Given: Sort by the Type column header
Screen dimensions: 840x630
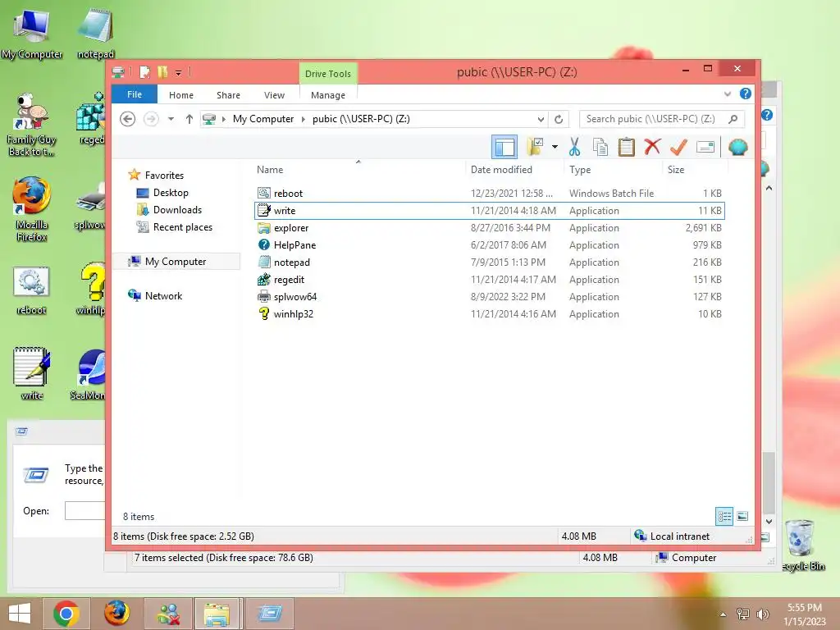Looking at the screenshot, I should 580,169.
